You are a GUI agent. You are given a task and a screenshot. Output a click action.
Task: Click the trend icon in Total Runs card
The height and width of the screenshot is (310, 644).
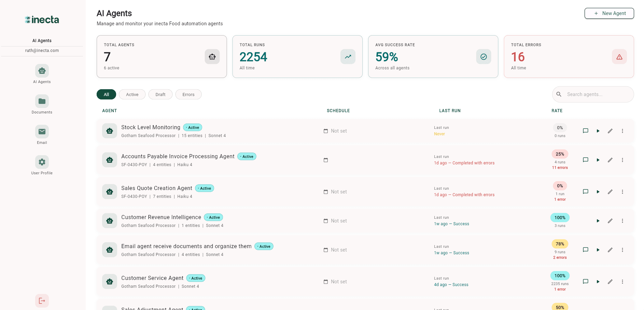click(348, 57)
